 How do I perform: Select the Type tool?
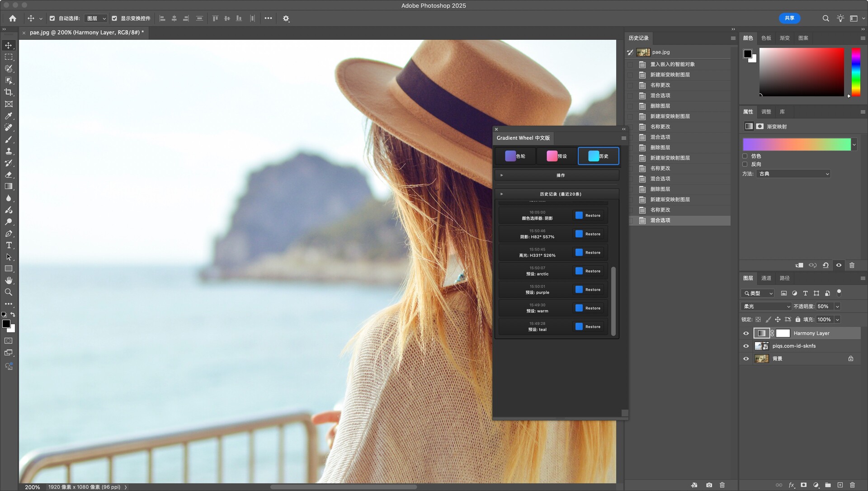click(x=9, y=245)
